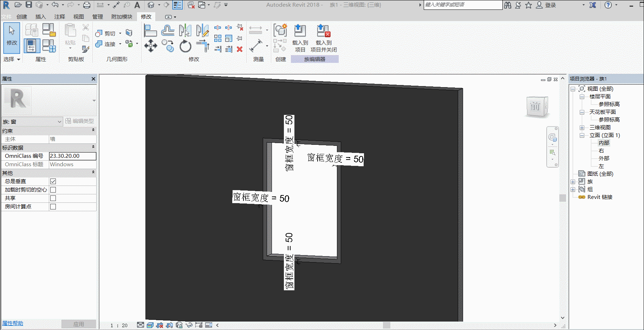
Task: Click the ViewCube front face
Action: coord(535,106)
